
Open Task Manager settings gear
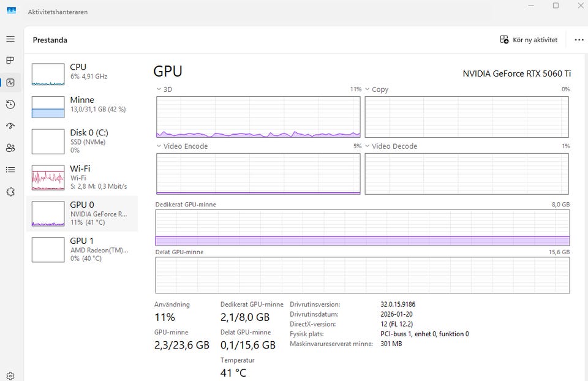(10, 376)
